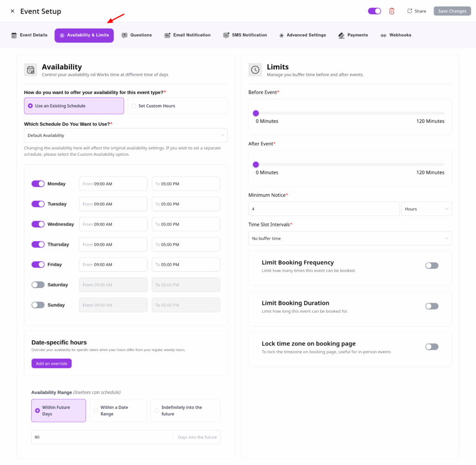Click the Add an override button
Image resolution: width=476 pixels, height=465 pixels.
pos(52,364)
